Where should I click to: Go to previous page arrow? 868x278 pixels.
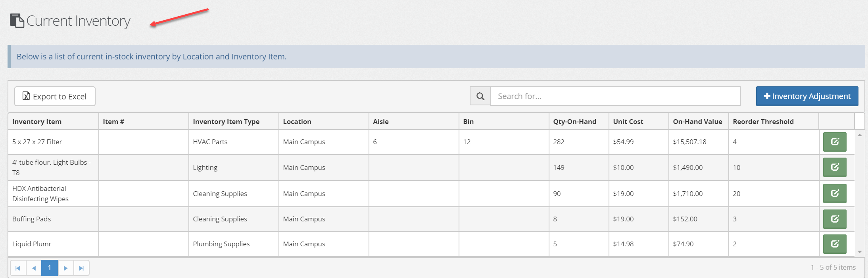point(34,268)
